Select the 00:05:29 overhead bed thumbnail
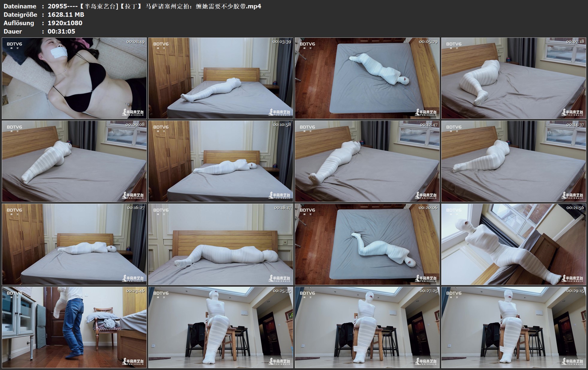The height and width of the screenshot is (370, 588). 367,78
